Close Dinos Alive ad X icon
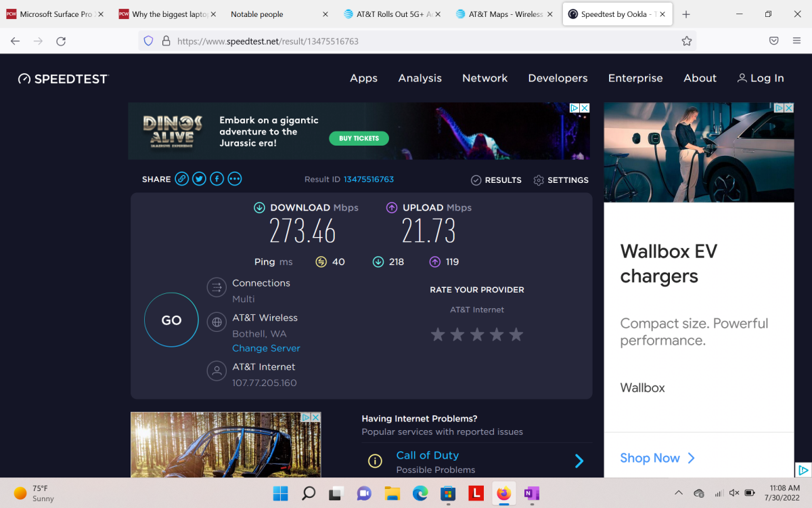 (x=585, y=108)
